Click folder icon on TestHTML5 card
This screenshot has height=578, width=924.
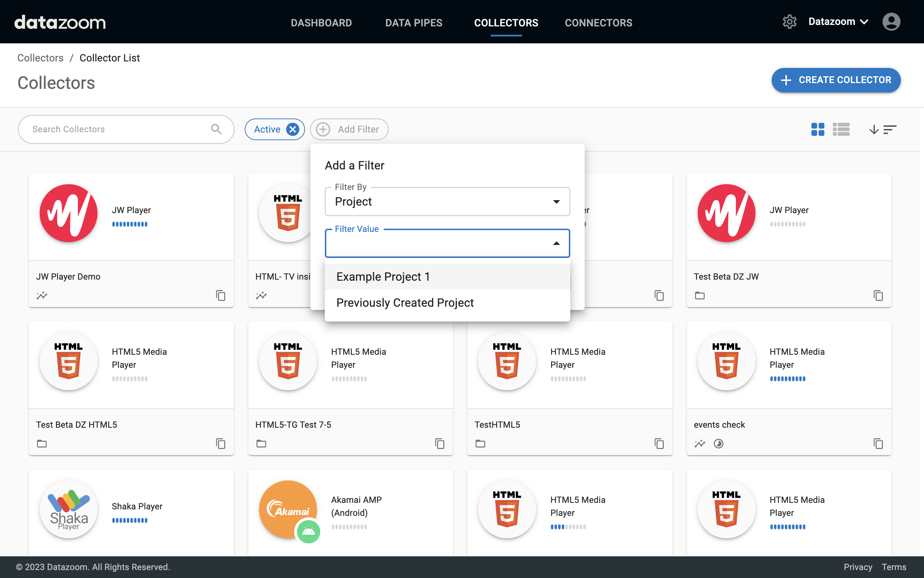click(x=480, y=444)
